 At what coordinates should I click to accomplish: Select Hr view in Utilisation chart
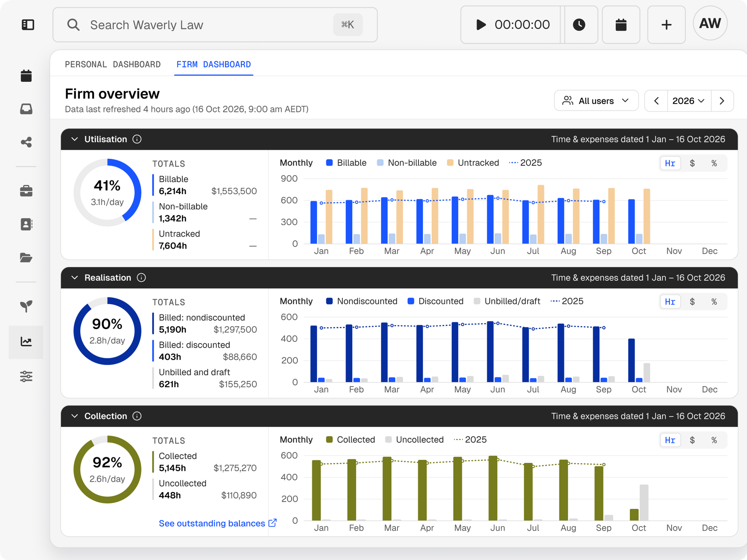[670, 163]
